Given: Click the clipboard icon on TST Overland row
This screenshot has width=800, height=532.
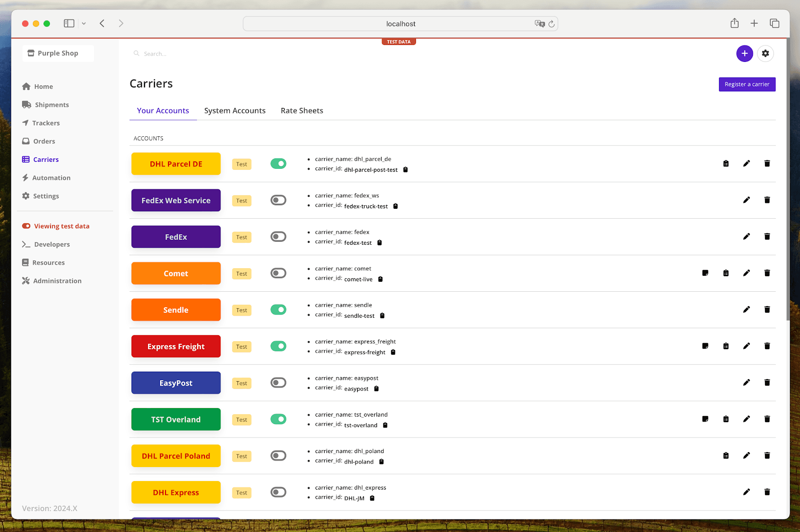Looking at the screenshot, I should (726, 419).
